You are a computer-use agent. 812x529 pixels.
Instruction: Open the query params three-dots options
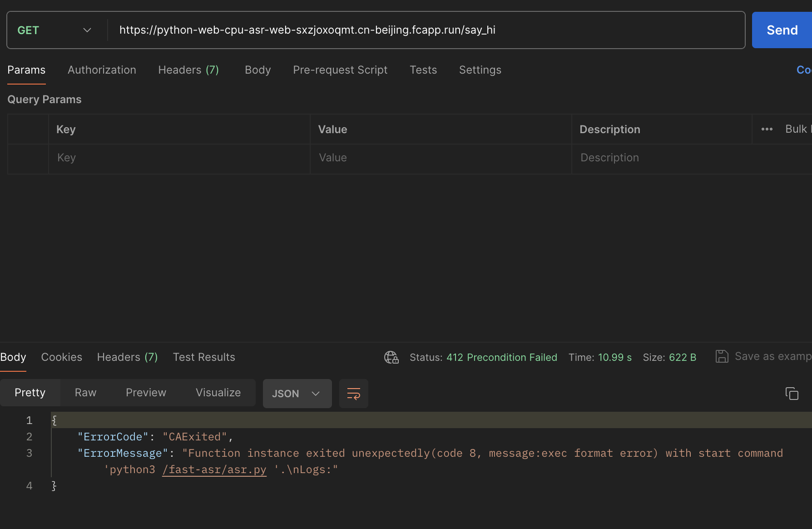coord(767,129)
